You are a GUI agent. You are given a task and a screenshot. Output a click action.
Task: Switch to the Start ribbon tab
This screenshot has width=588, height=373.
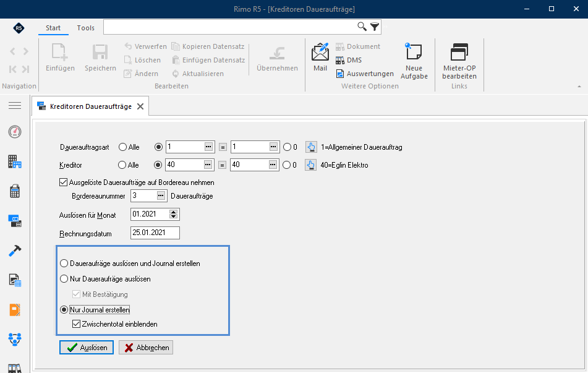point(53,28)
